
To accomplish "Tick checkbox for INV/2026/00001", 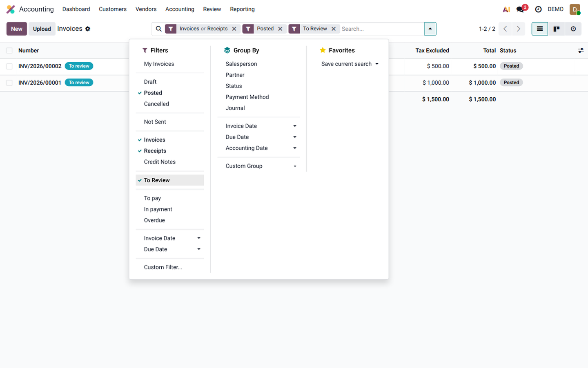I will (9, 83).
